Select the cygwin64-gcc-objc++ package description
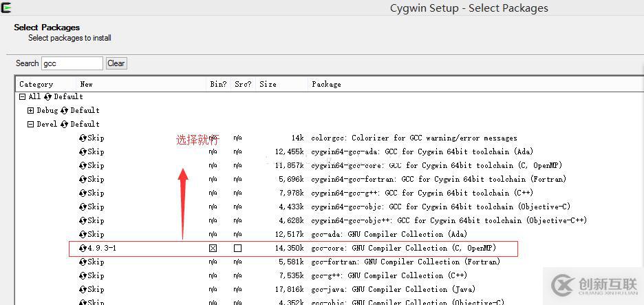This screenshot has height=305, width=644. coord(449,221)
